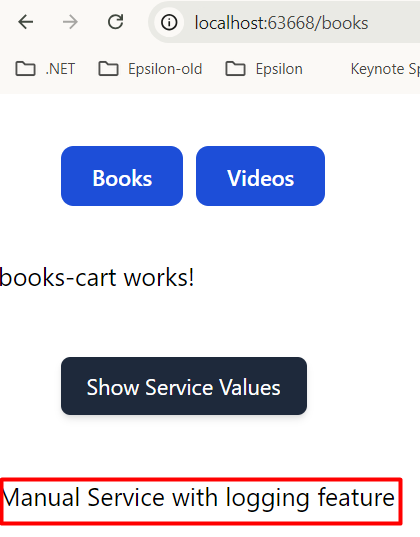Screen dimensions: 420x537
Task: Click the Show Service Values button
Action: pyautogui.click(x=184, y=386)
